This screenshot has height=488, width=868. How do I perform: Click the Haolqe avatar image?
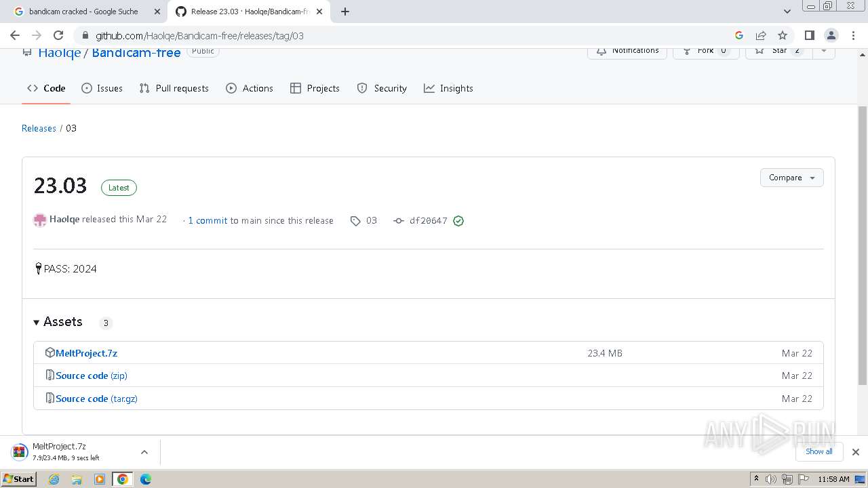[40, 220]
